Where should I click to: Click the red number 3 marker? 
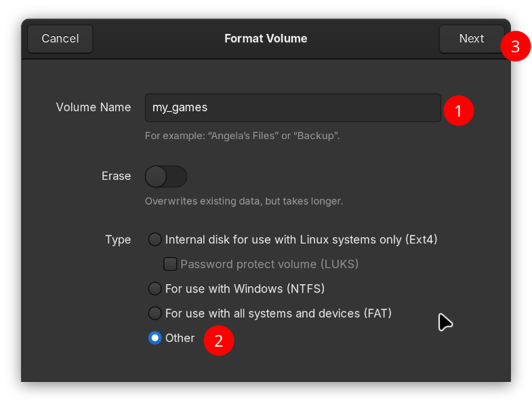pos(515,47)
